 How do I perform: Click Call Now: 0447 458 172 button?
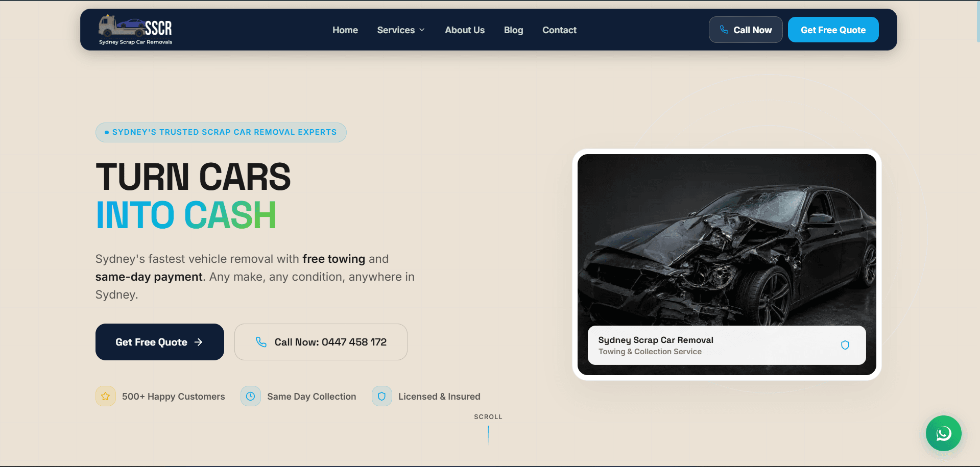point(321,342)
